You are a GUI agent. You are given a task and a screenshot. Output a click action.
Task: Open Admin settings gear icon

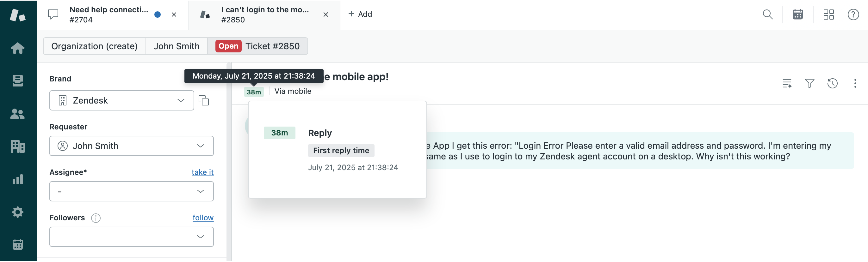(x=17, y=212)
